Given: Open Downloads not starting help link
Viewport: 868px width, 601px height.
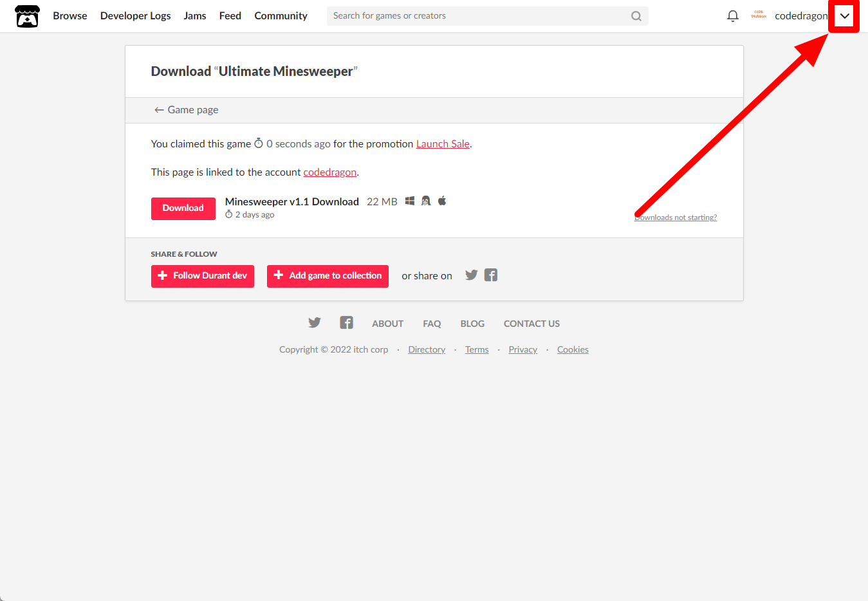Looking at the screenshot, I should (676, 217).
